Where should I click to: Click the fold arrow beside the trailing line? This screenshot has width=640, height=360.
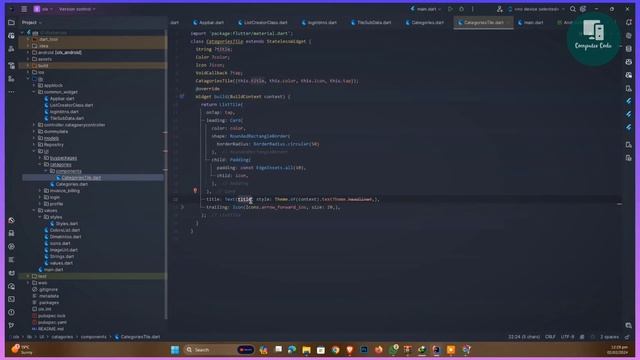coord(182,207)
